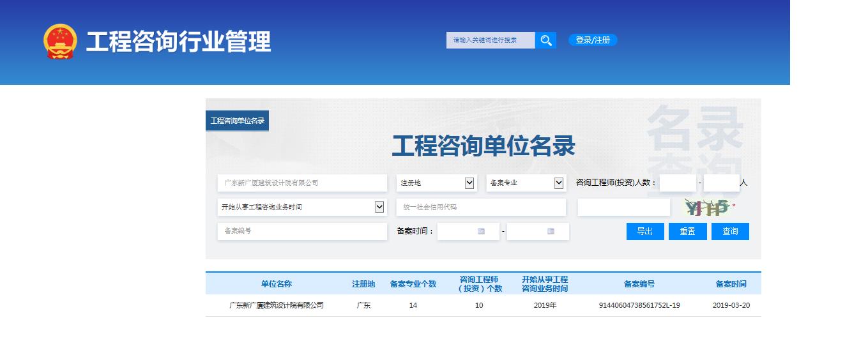Click the 登录/注册 button
The image size is (868, 355).
(x=593, y=40)
